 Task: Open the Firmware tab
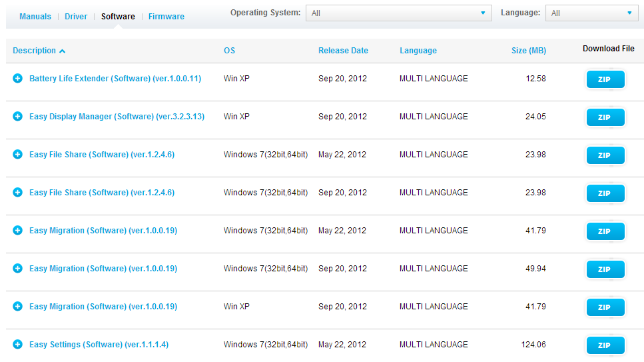166,17
